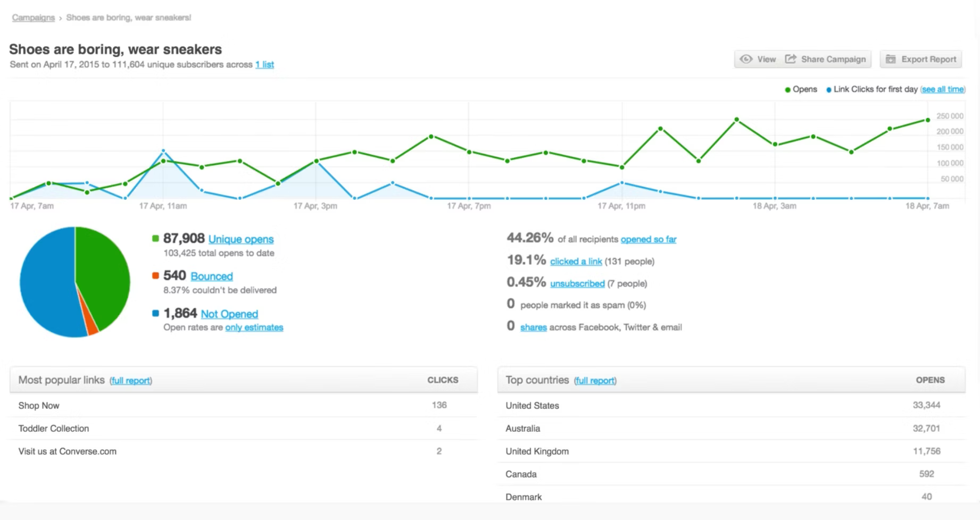Expand the unsubscribed details link
980x520 pixels.
pos(577,283)
